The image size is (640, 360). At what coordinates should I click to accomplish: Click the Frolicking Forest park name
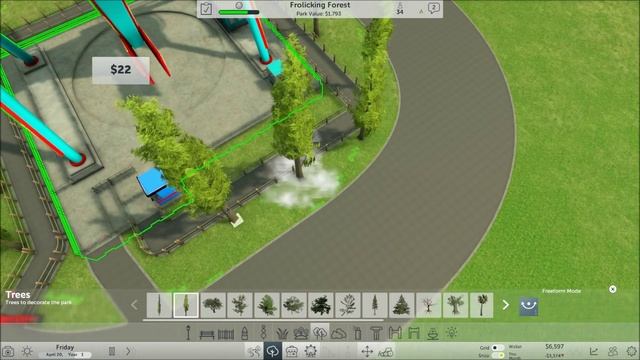click(320, 5)
